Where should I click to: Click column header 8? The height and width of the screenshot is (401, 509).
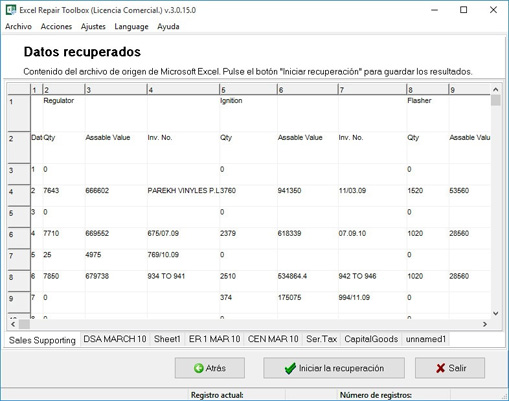coord(428,89)
